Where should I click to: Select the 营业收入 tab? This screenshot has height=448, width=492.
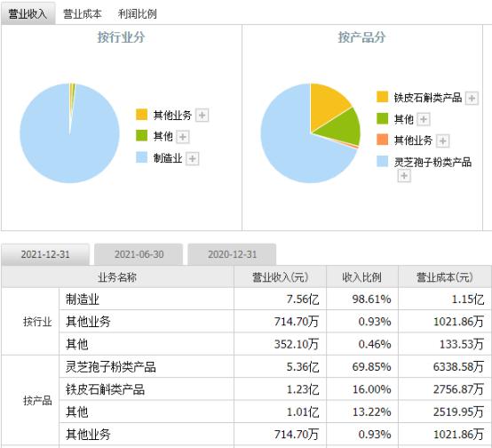28,13
